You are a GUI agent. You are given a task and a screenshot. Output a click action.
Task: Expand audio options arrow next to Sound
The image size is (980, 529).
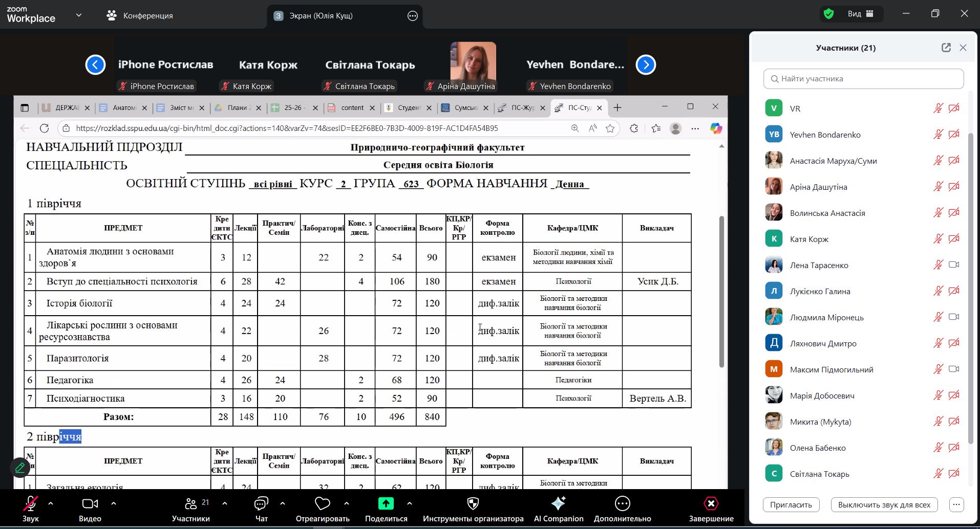[x=51, y=503]
